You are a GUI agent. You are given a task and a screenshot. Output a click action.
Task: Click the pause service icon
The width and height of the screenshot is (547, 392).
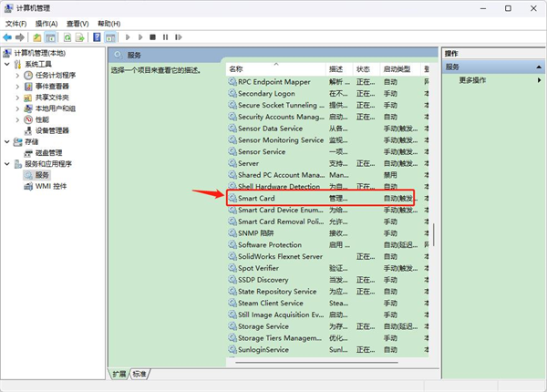[x=165, y=37]
